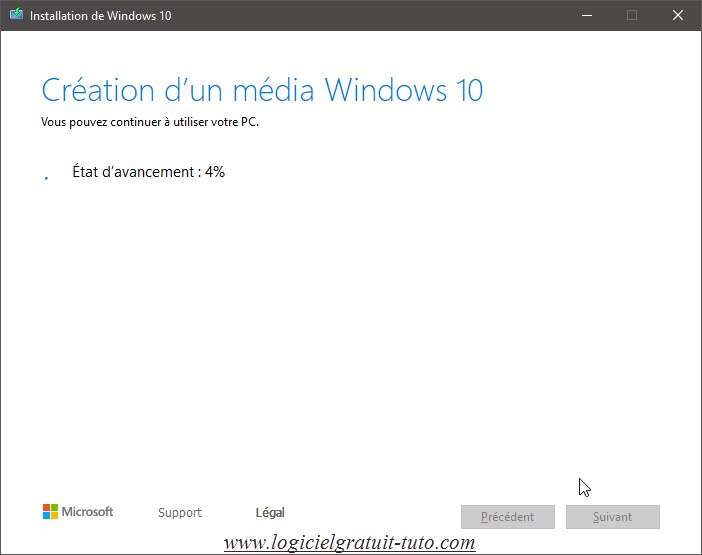The image size is (702, 555).
Task: Click the Suivant button
Action: point(612,517)
